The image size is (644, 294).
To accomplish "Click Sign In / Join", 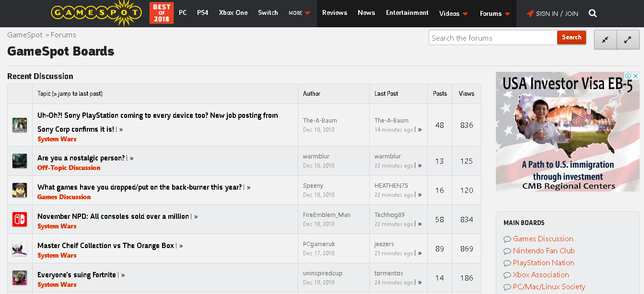I will pos(552,13).
